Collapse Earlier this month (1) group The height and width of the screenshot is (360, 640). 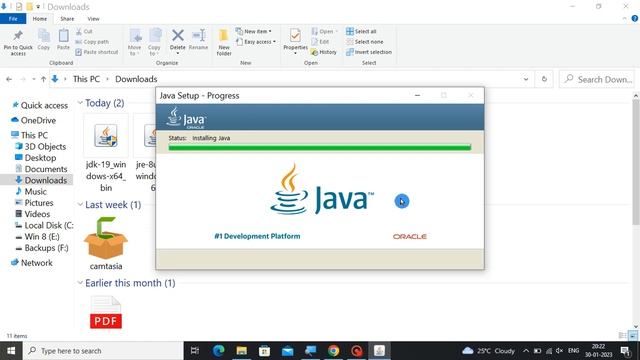(x=80, y=283)
